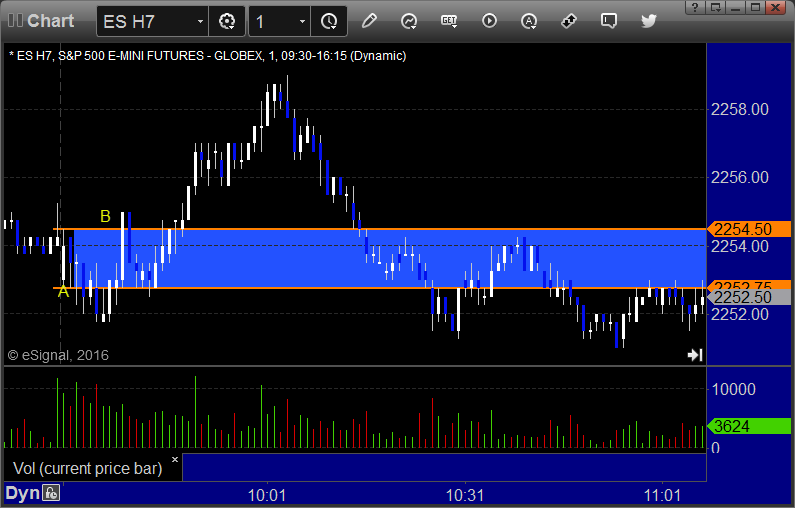Click the 2256.00 price axis label
Screen dimensions: 795x508
[740, 177]
